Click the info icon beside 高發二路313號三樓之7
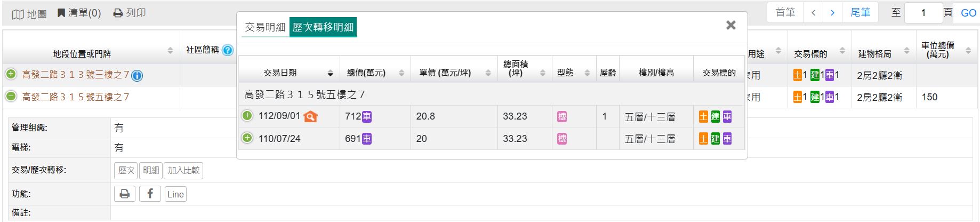 point(137,76)
